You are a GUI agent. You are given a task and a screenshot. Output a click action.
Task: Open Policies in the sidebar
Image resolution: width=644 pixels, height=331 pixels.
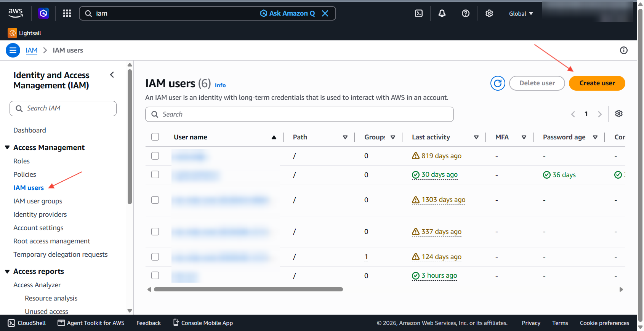tap(25, 174)
